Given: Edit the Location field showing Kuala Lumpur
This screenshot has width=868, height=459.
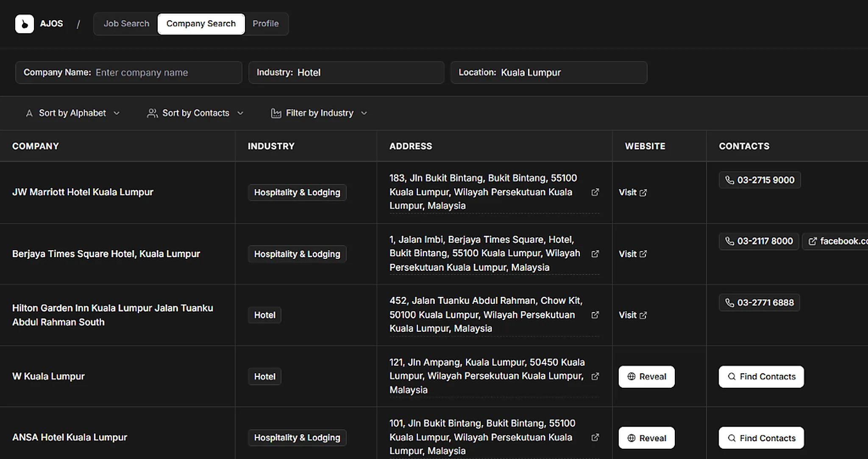Looking at the screenshot, I should pos(549,73).
